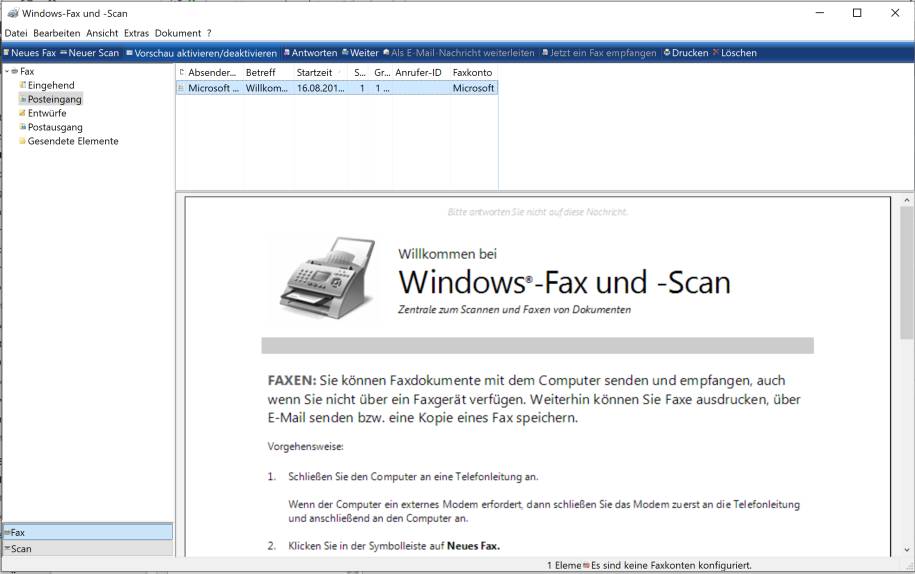This screenshot has height=574, width=915.
Task: Open the Ansicht menu
Action: 102,33
